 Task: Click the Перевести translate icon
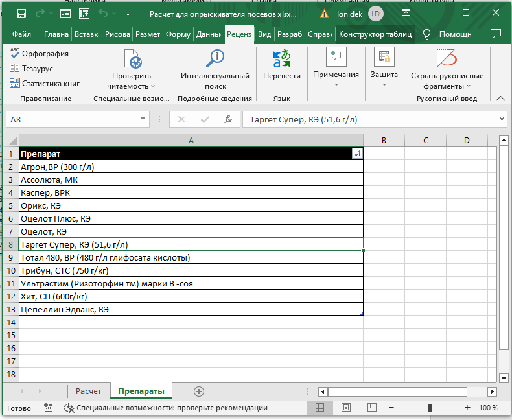click(x=281, y=58)
